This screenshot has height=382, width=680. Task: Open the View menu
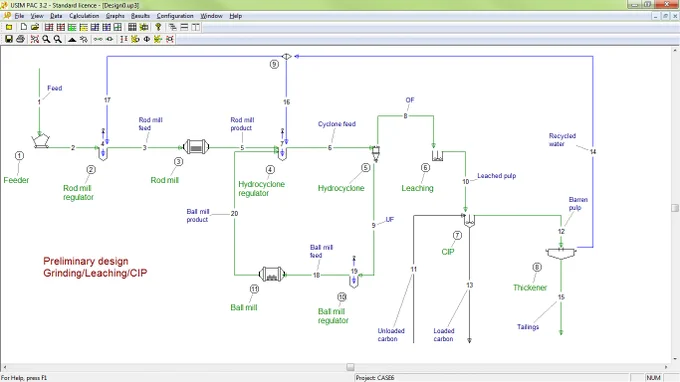pyautogui.click(x=37, y=16)
